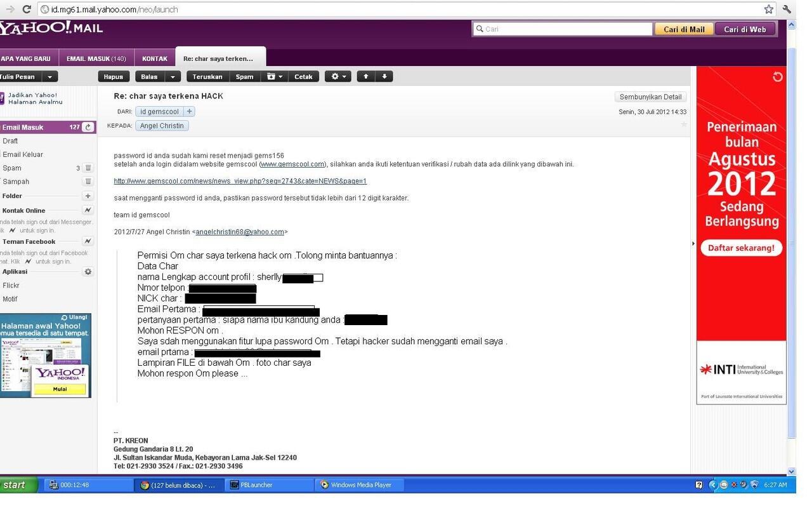Expand the Balas reply options arrow

(173, 77)
